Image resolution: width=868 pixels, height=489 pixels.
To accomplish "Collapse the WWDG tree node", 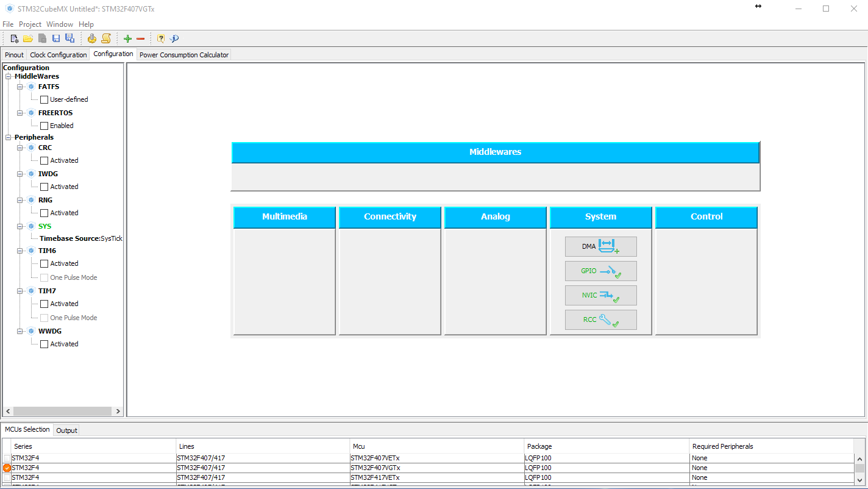I will (20, 331).
